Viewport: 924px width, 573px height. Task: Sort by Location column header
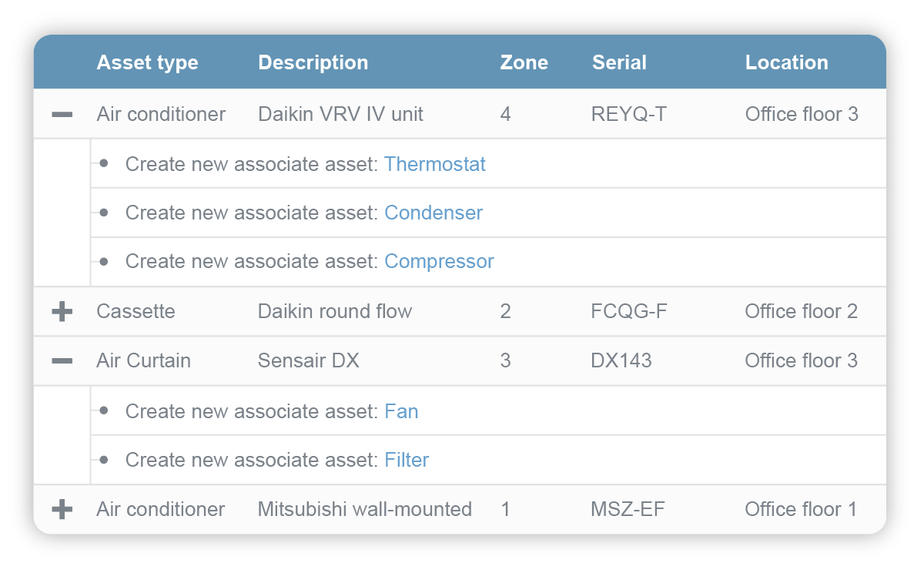pos(786,62)
